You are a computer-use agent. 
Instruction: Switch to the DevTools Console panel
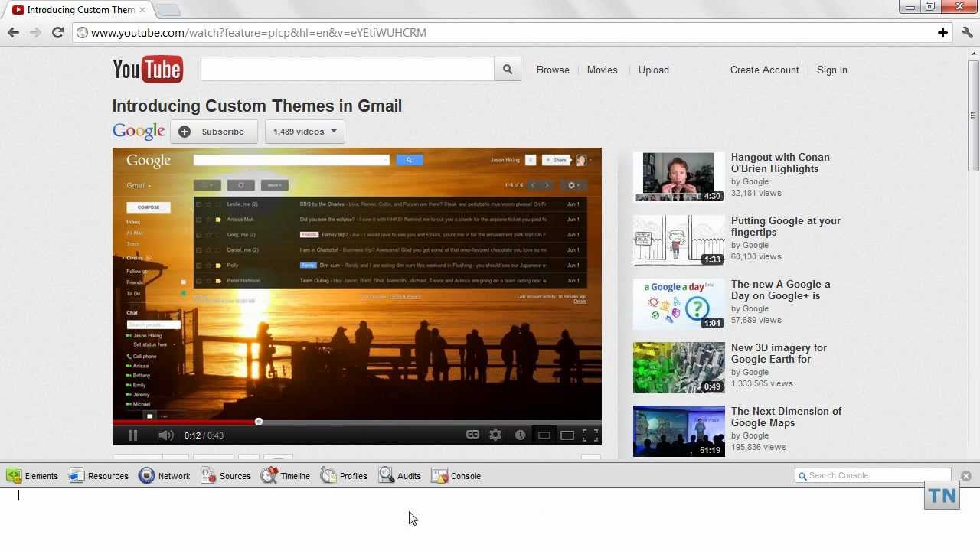point(456,476)
